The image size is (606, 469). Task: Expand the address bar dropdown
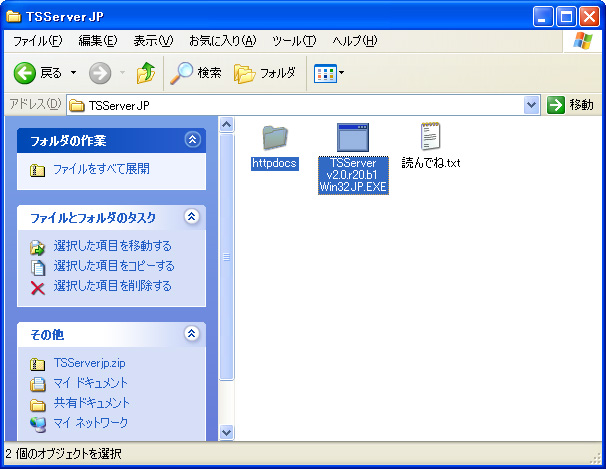pos(532,105)
